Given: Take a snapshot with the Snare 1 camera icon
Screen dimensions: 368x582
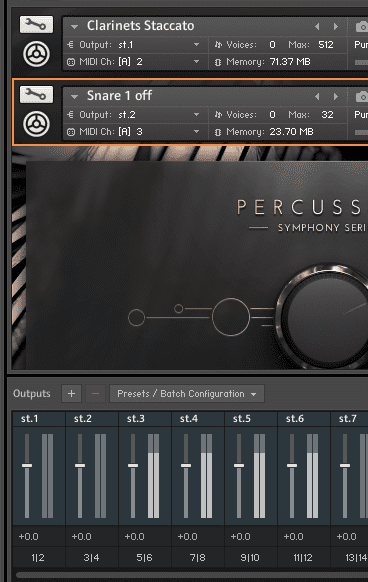Looking at the screenshot, I should [x=361, y=97].
